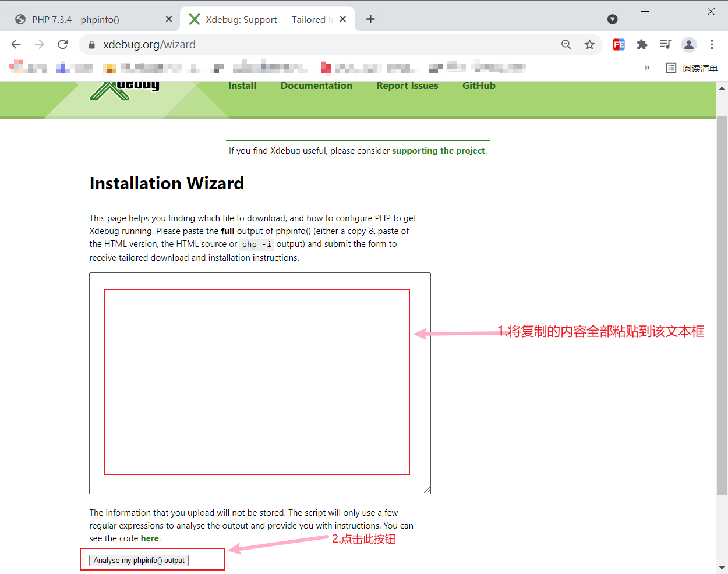
Task: Open Chrome's three-dot menu
Action: (712, 45)
